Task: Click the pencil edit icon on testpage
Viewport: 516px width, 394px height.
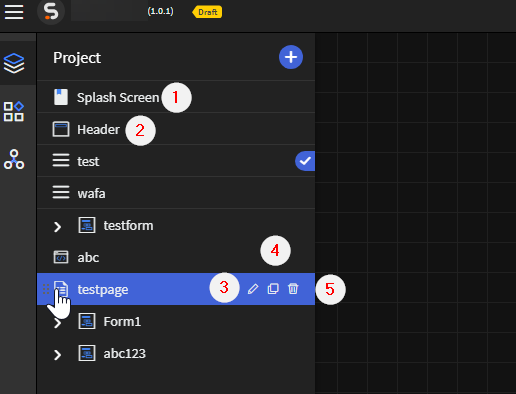Action: [253, 289]
